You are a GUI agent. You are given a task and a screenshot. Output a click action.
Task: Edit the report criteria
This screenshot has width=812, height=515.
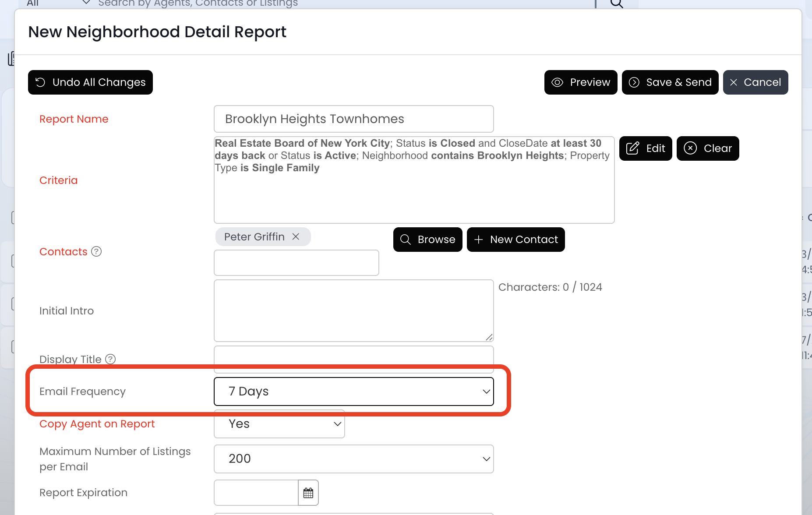646,148
